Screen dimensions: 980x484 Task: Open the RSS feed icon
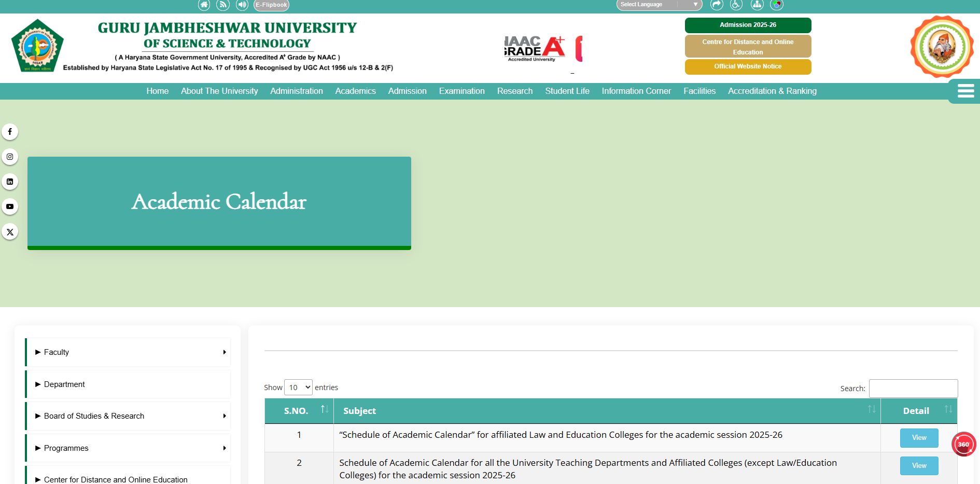click(x=223, y=5)
